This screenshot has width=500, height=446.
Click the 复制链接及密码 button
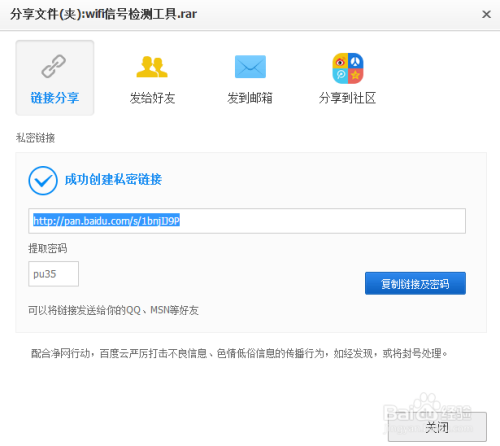click(x=415, y=283)
